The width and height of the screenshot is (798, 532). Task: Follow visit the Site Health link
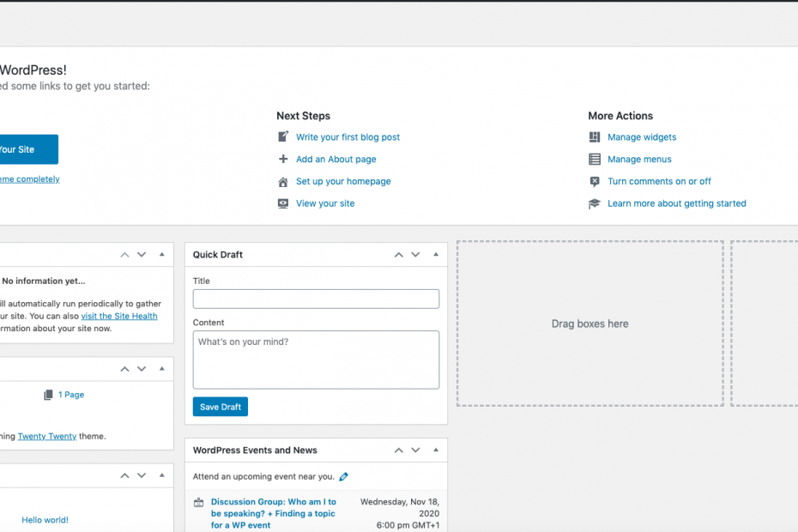point(119,316)
